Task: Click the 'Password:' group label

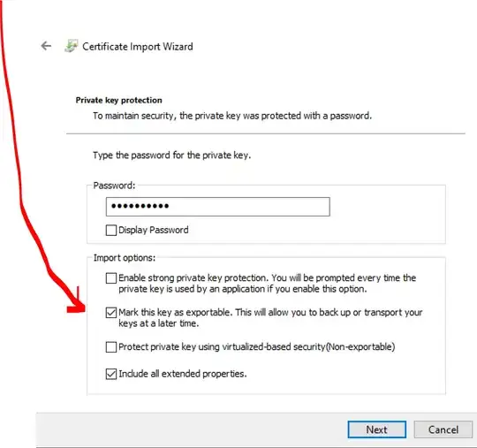Action: (x=114, y=186)
